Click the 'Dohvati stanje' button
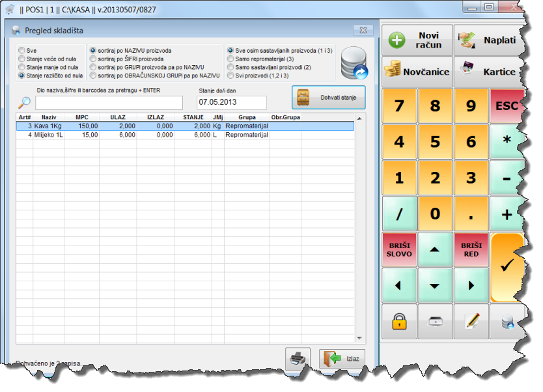The width and height of the screenshot is (543, 392). pyautogui.click(x=328, y=98)
